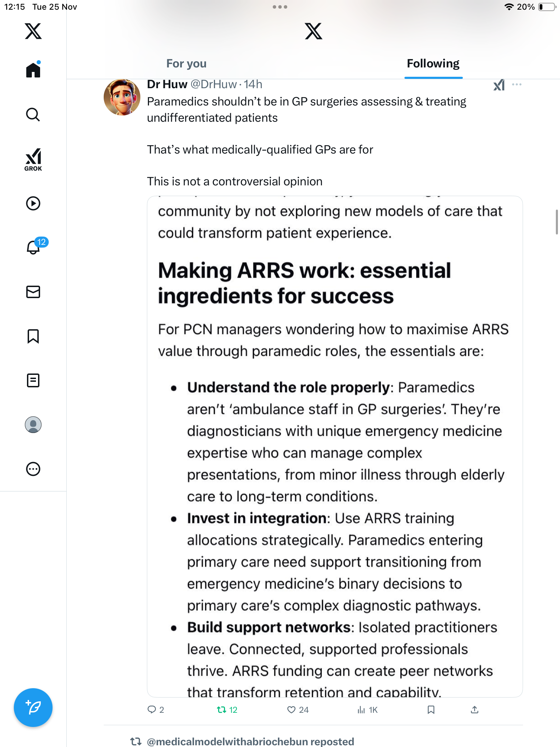Toggle repost on Dr Huw's post
Viewport: 560px width, 747px height.
click(x=222, y=710)
